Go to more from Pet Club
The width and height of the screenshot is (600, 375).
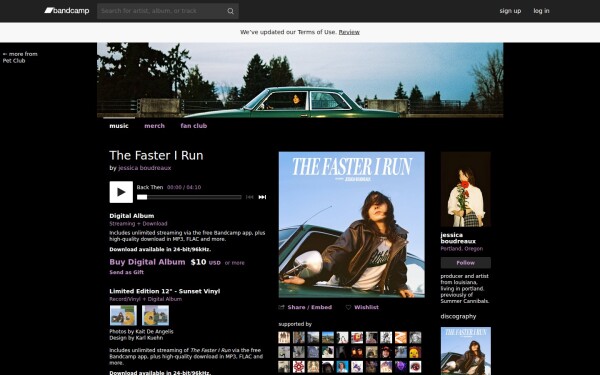tap(20, 57)
